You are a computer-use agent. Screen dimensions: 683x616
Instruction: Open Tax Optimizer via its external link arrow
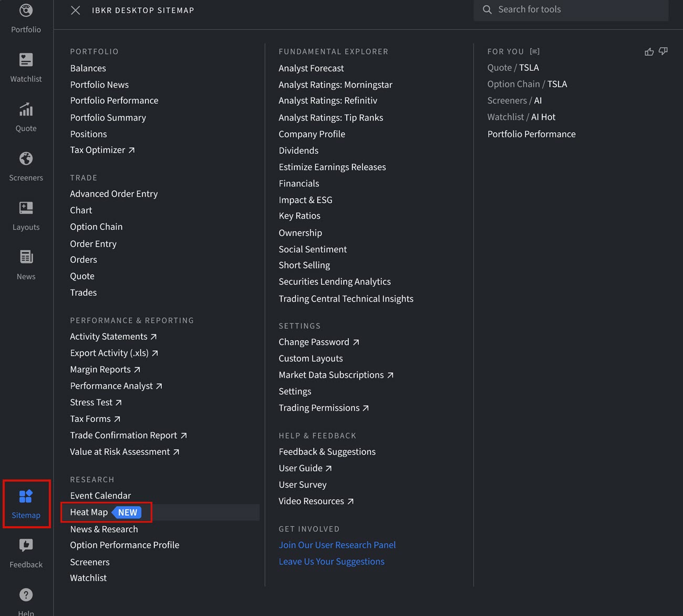[x=131, y=149]
